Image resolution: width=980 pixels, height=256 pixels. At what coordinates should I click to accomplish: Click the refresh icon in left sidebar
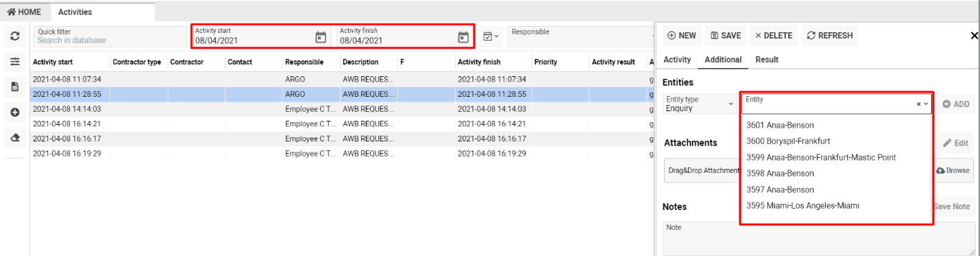[14, 36]
